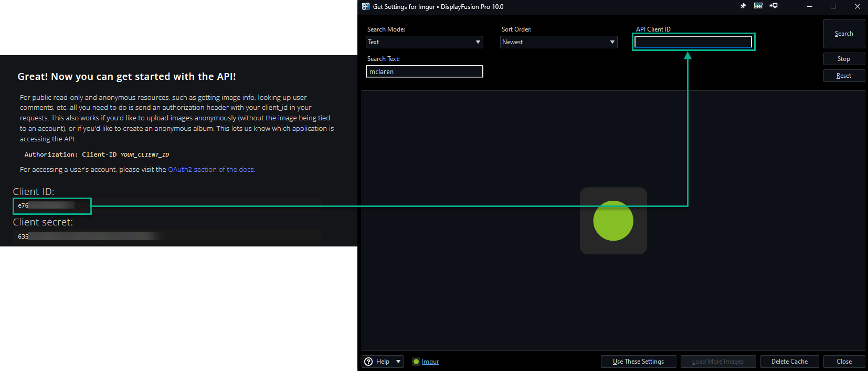The image size is (868, 371).
Task: Click Delete Cache button
Action: click(789, 362)
